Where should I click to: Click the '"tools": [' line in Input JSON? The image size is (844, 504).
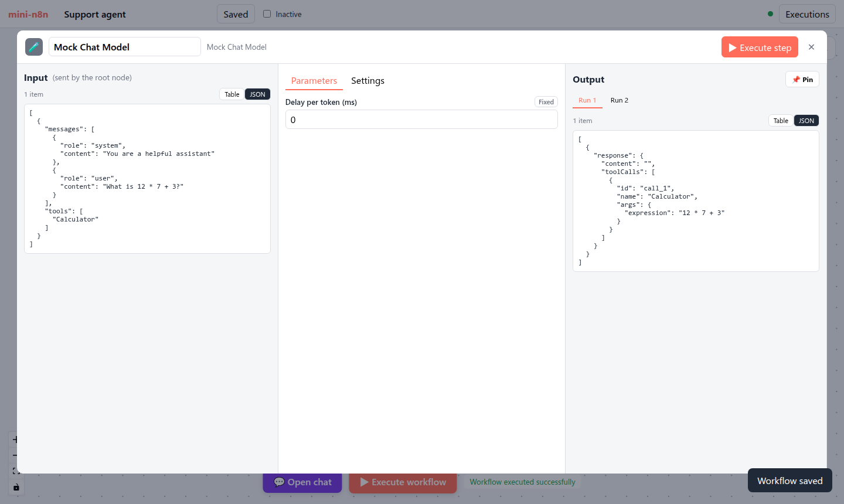64,211
